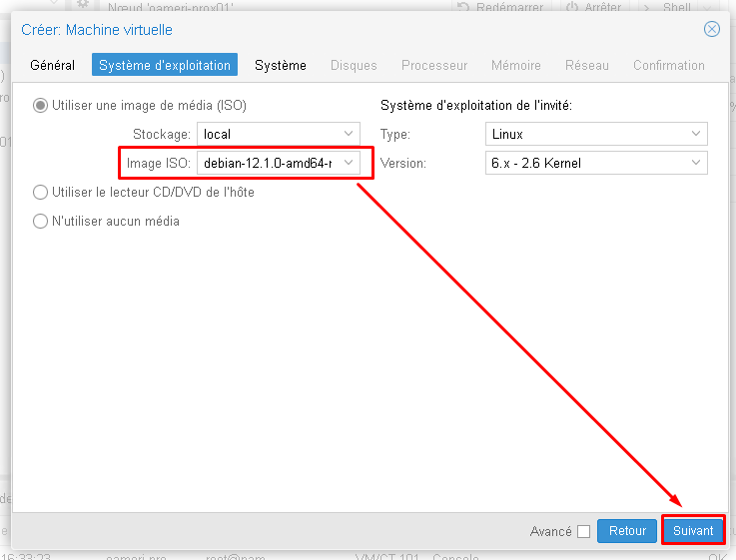Switch to the Mémoire tab
Screen dimensions: 736x560
click(x=516, y=65)
